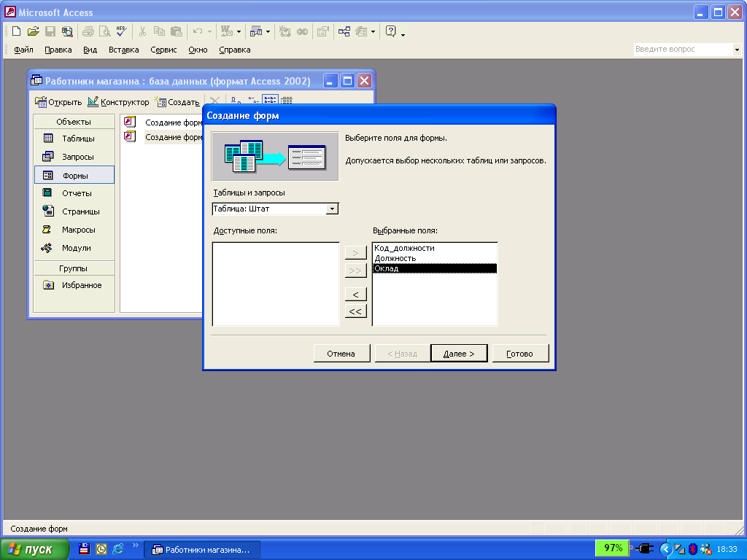747x560 pixels.
Task: Remove selected field with < button
Action: tap(355, 295)
